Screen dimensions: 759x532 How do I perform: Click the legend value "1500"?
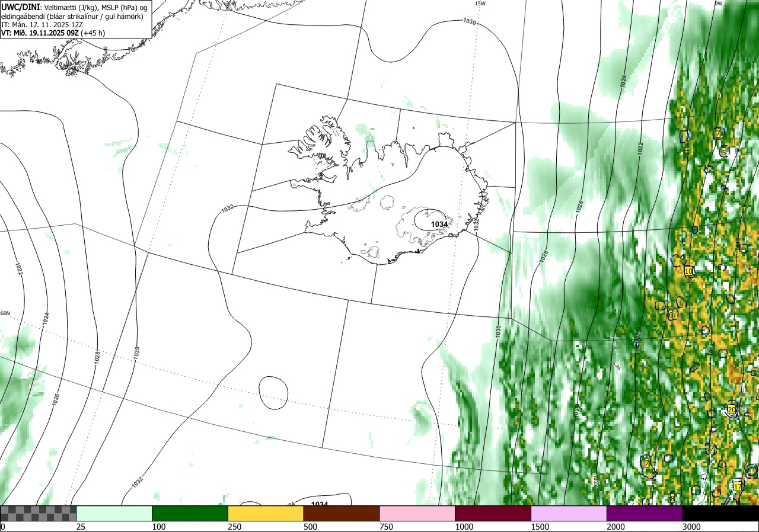point(541,527)
